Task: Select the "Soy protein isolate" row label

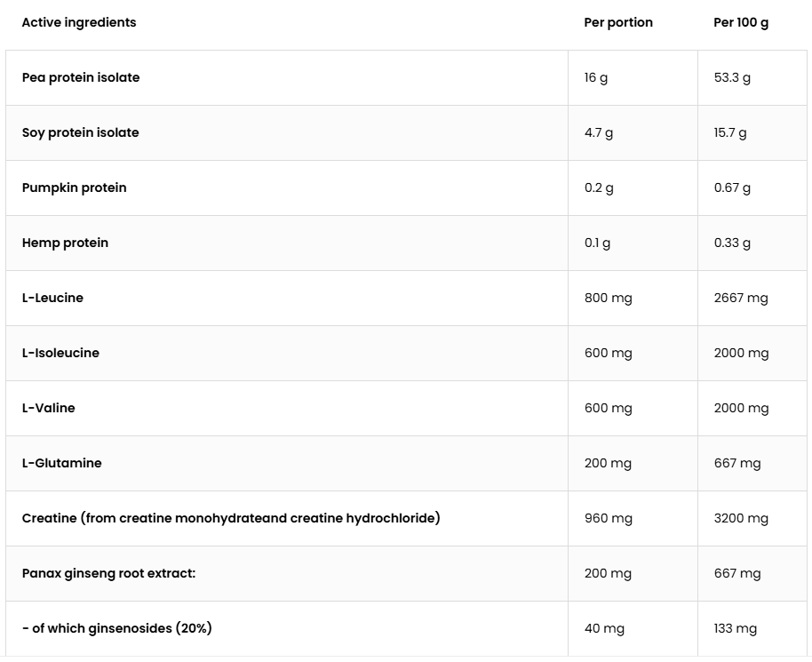Action: tap(81, 132)
